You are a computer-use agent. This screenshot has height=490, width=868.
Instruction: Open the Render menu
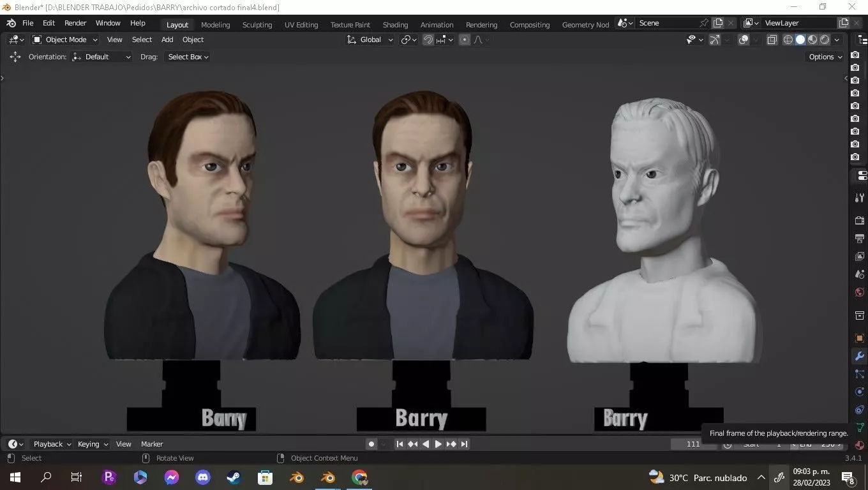pos(75,23)
